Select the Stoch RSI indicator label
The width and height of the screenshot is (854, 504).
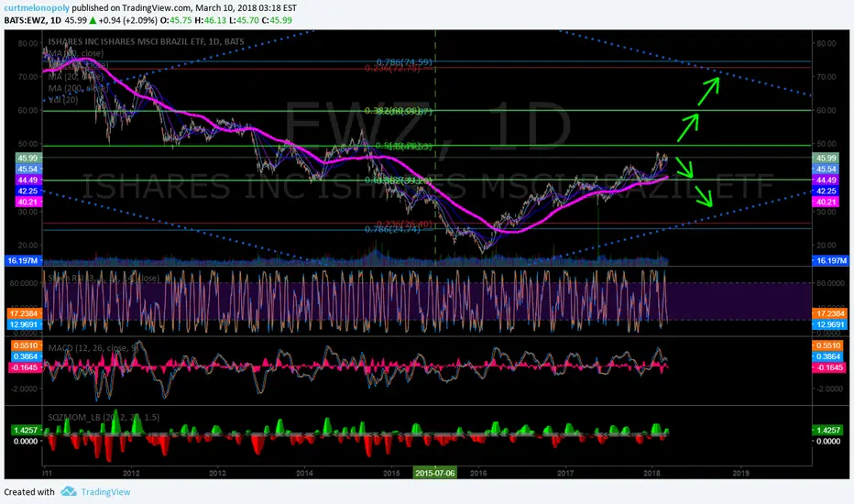click(104, 278)
